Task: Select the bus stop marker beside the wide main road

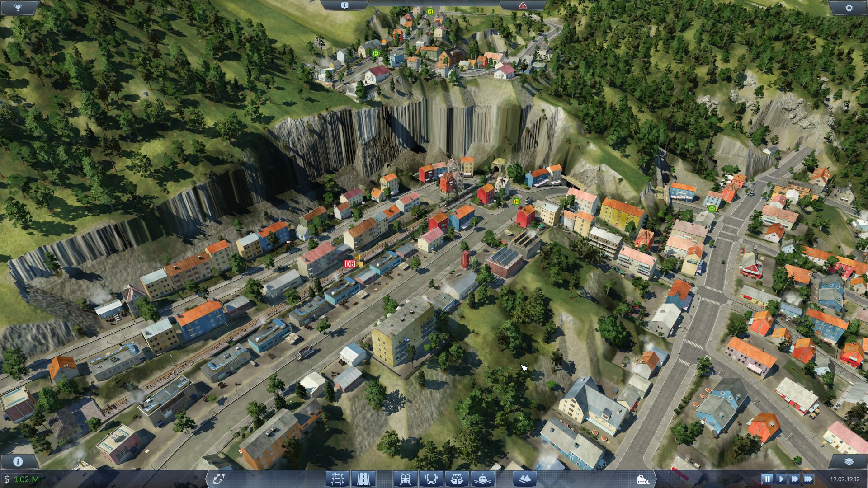Action: 712,208
